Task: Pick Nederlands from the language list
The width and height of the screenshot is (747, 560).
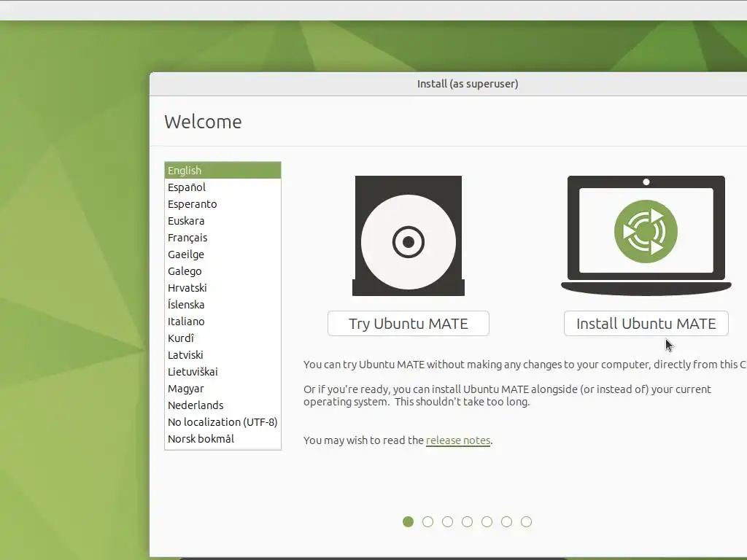Action: coord(222,405)
